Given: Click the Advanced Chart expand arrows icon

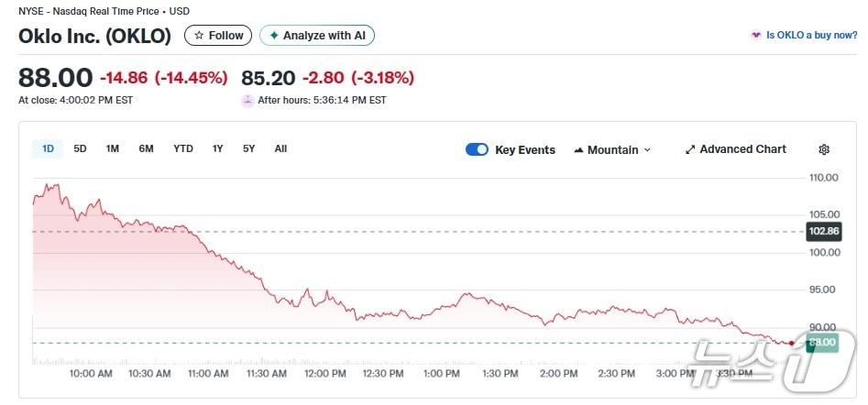Looking at the screenshot, I should pyautogui.click(x=690, y=149).
